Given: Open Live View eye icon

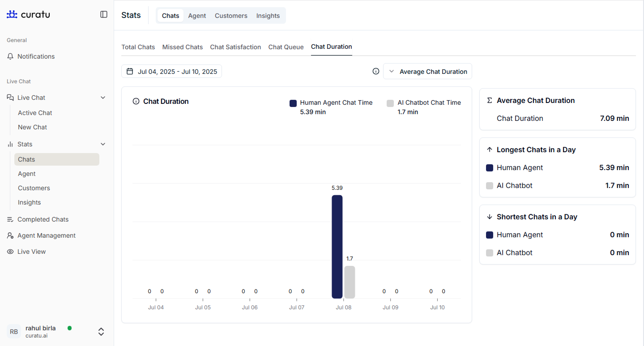Looking at the screenshot, I should 10,252.
